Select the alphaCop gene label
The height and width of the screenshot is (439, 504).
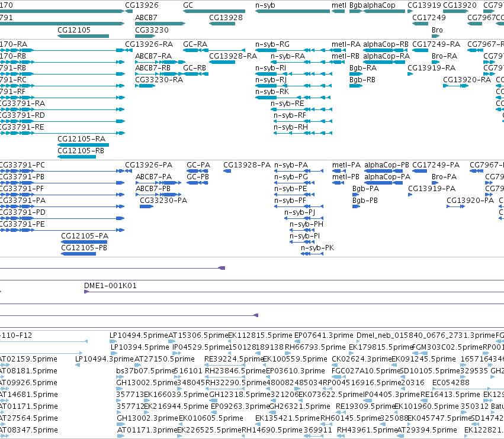[379, 5]
